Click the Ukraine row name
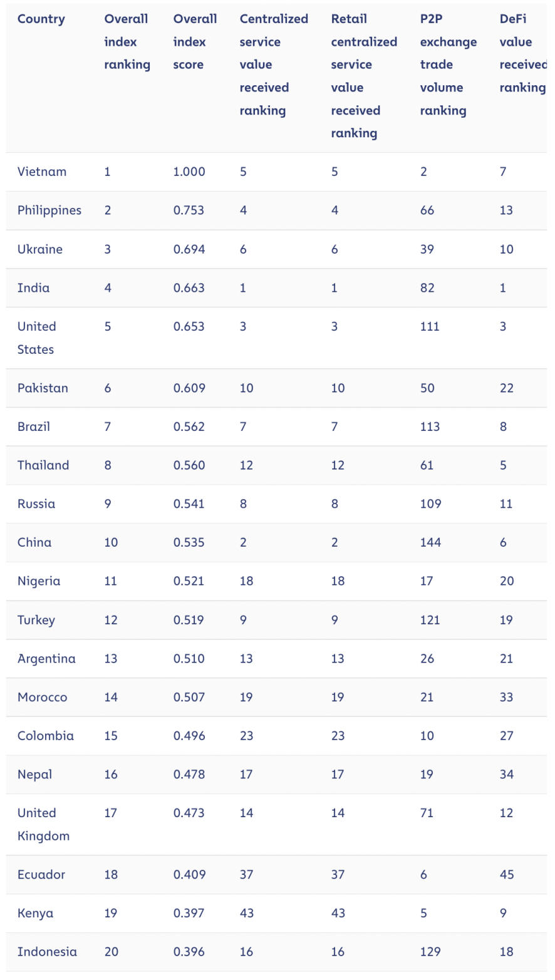Screen dimensions: 555x980 (40, 249)
